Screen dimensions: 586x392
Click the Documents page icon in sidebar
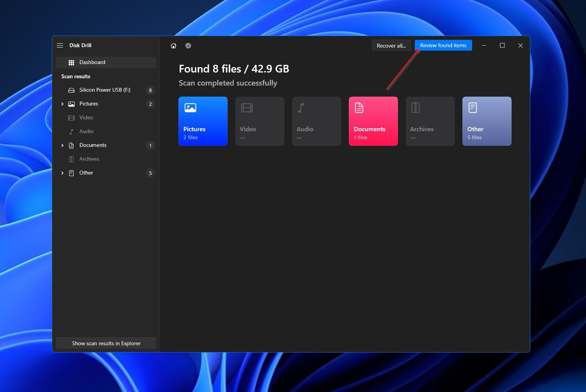pyautogui.click(x=71, y=145)
